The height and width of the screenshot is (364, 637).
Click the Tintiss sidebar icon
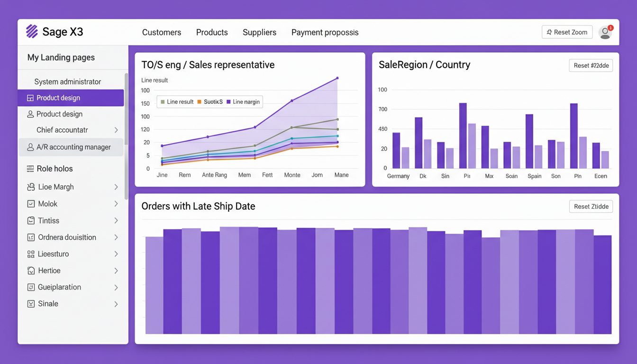[31, 220]
